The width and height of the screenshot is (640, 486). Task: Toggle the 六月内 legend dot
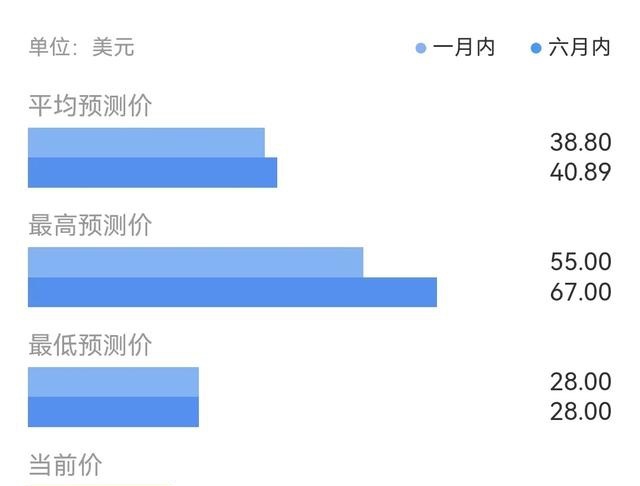[x=536, y=48]
